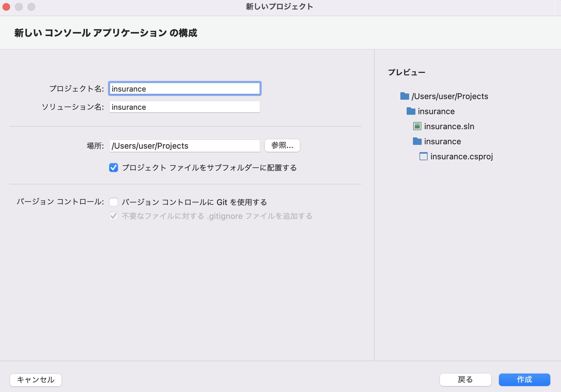Focus the プロジェクト名 input field
561x392 pixels.
point(185,89)
